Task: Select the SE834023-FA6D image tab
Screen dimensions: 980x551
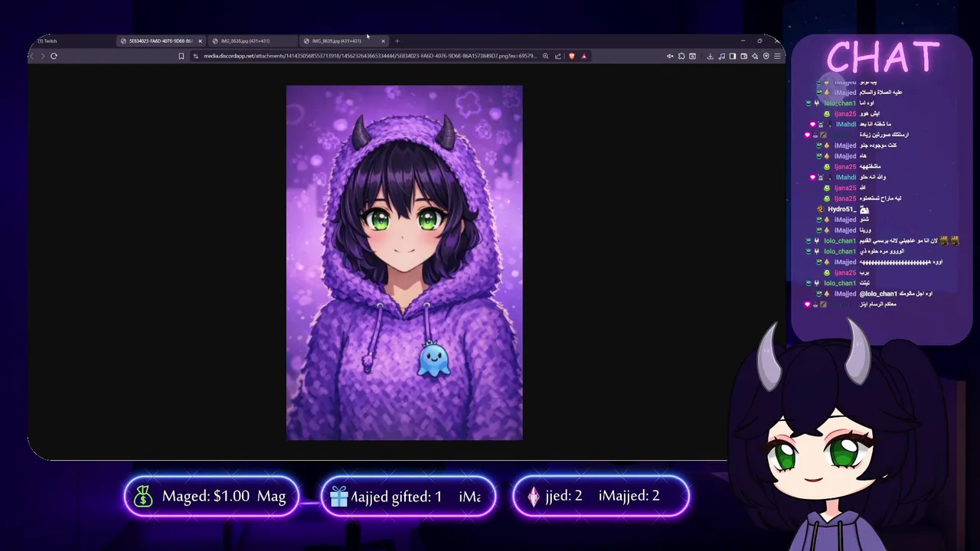Action: click(160, 41)
